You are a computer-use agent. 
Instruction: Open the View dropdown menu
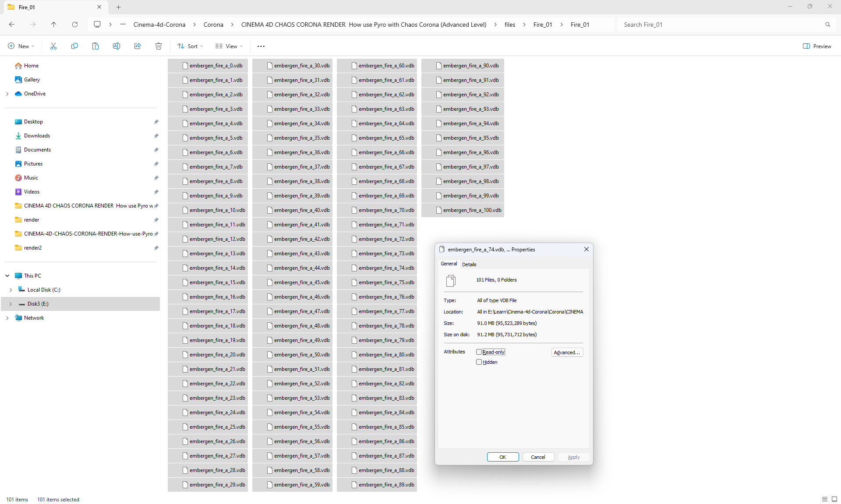coord(229,46)
